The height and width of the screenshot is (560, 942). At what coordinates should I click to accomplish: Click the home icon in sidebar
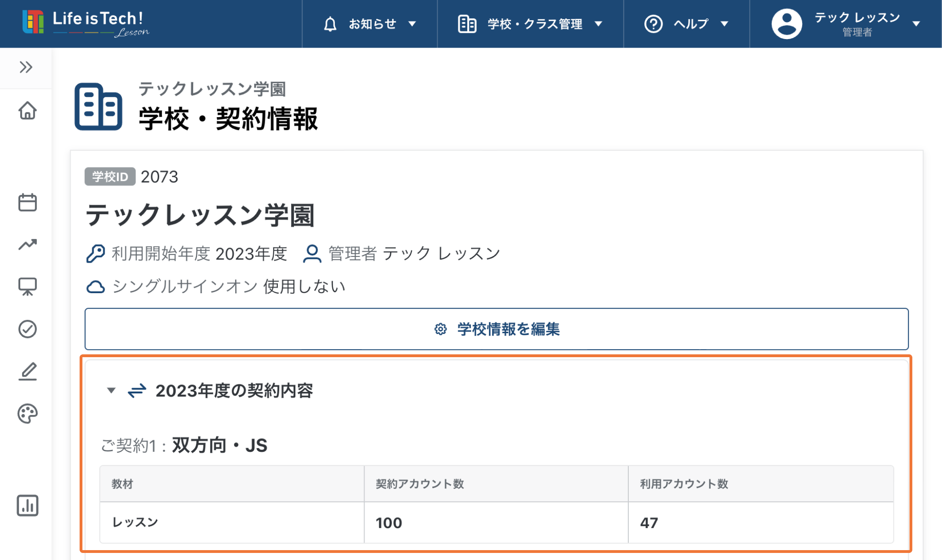[x=27, y=111]
